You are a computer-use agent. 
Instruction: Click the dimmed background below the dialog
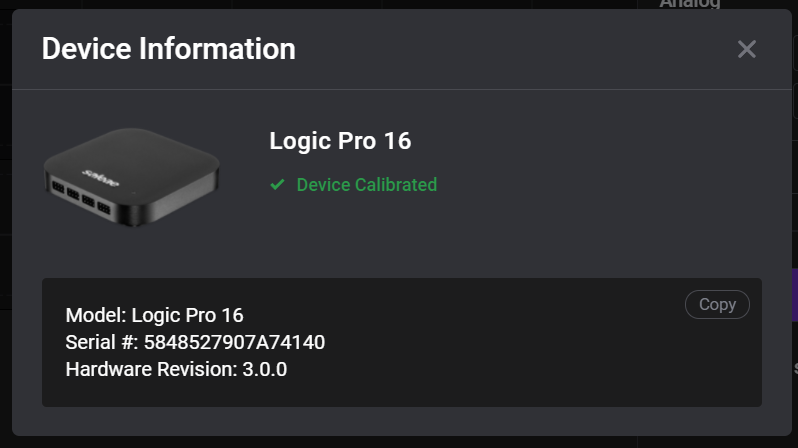(400, 441)
